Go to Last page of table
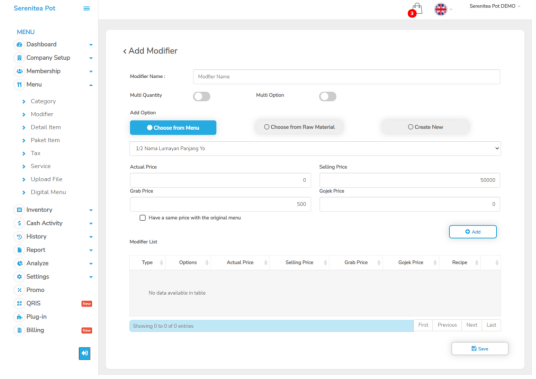 (x=491, y=325)
